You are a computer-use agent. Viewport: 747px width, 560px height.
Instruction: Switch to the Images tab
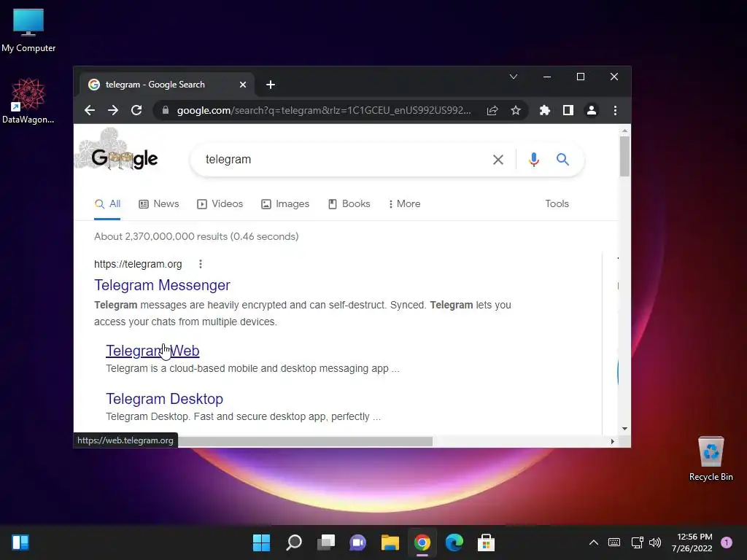[x=285, y=204]
